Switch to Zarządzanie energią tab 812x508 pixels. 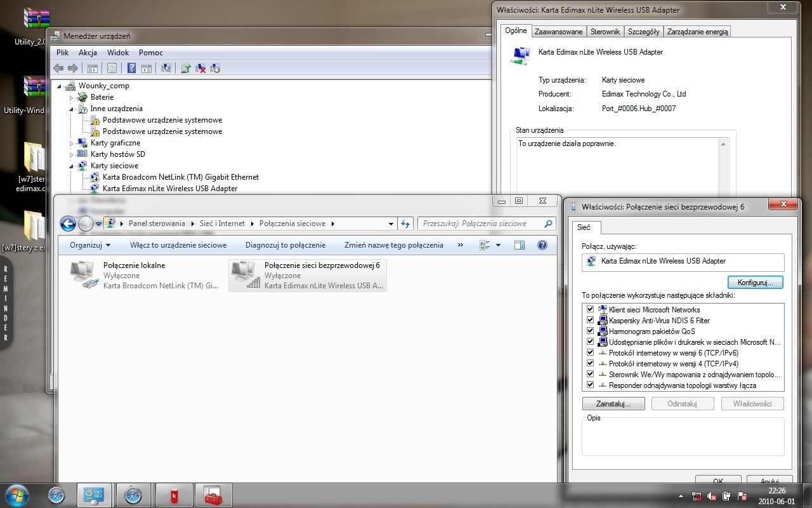[698, 31]
